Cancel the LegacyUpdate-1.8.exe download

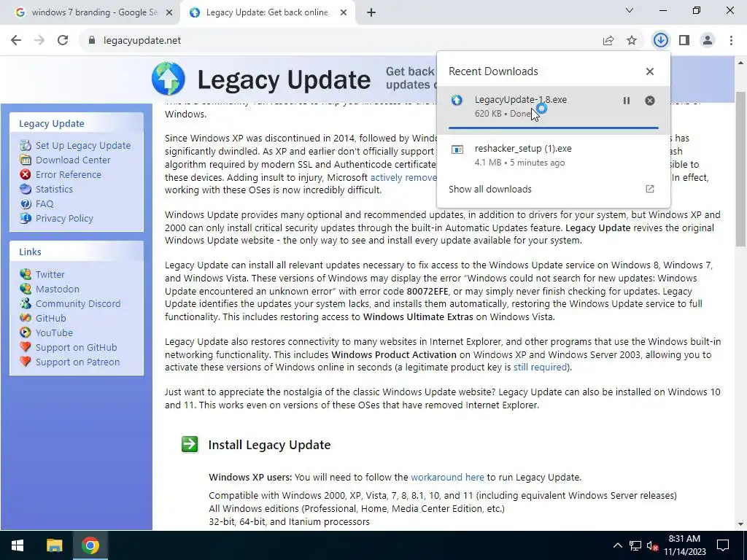(650, 101)
